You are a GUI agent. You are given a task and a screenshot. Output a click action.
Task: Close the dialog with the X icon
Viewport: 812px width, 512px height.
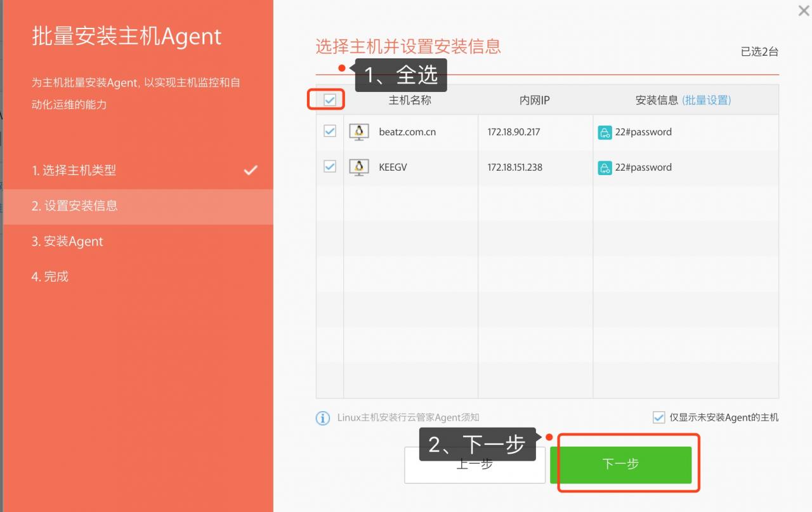click(x=802, y=11)
